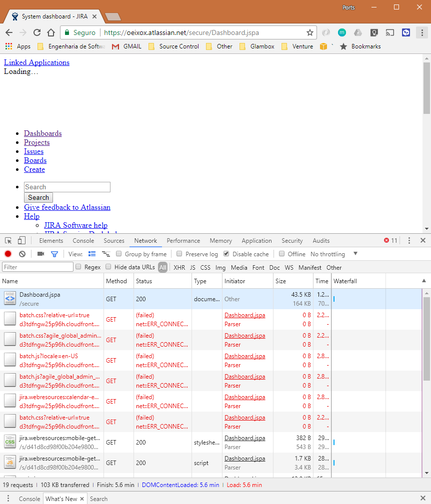Viewport: 431px width, 504px height.
Task: Open the Source Control bookmarks folder
Action: [173, 46]
